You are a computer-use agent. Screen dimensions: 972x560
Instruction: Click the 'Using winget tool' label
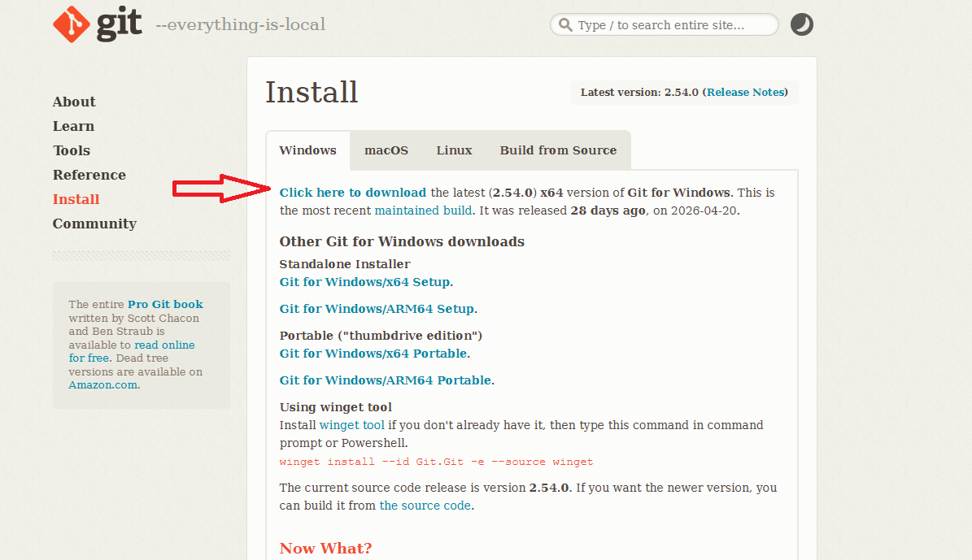click(x=335, y=407)
